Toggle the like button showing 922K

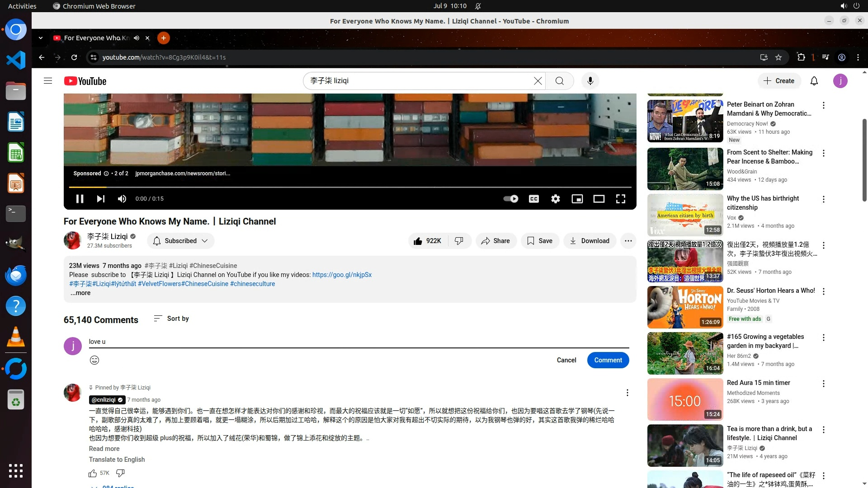point(427,241)
